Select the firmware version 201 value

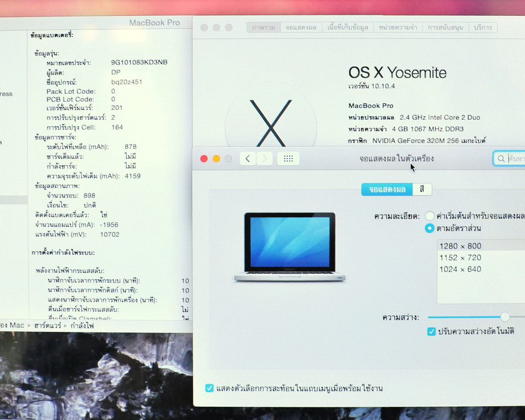(117, 108)
